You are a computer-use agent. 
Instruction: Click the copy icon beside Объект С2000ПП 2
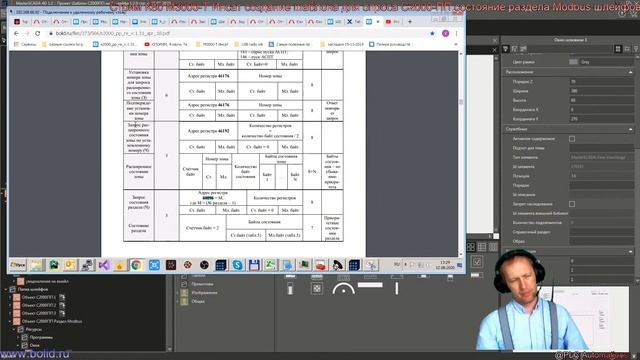62,305
